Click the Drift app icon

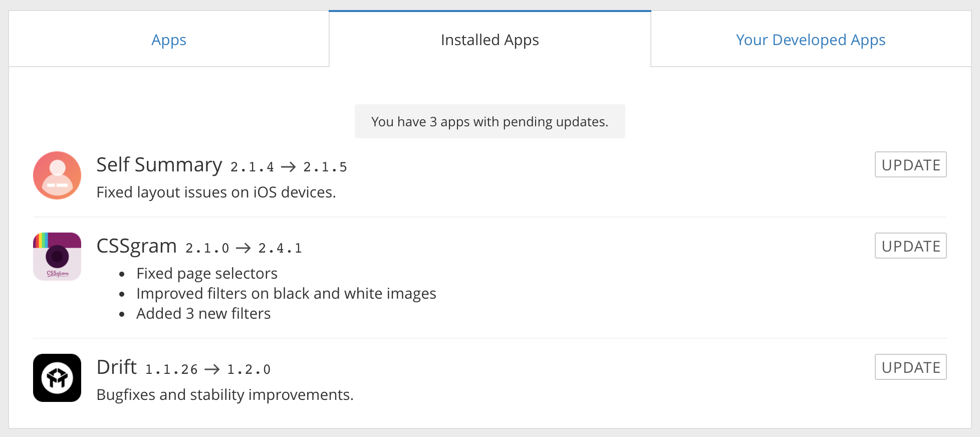[57, 378]
